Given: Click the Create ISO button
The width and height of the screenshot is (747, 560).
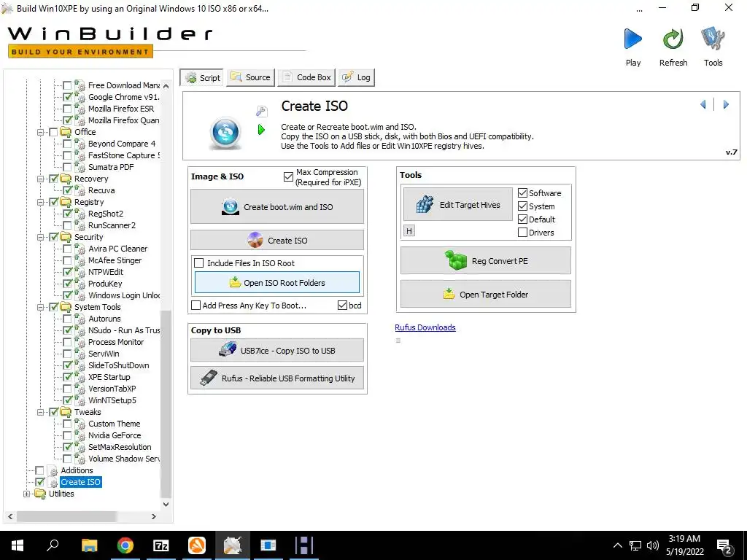Looking at the screenshot, I should tap(277, 241).
